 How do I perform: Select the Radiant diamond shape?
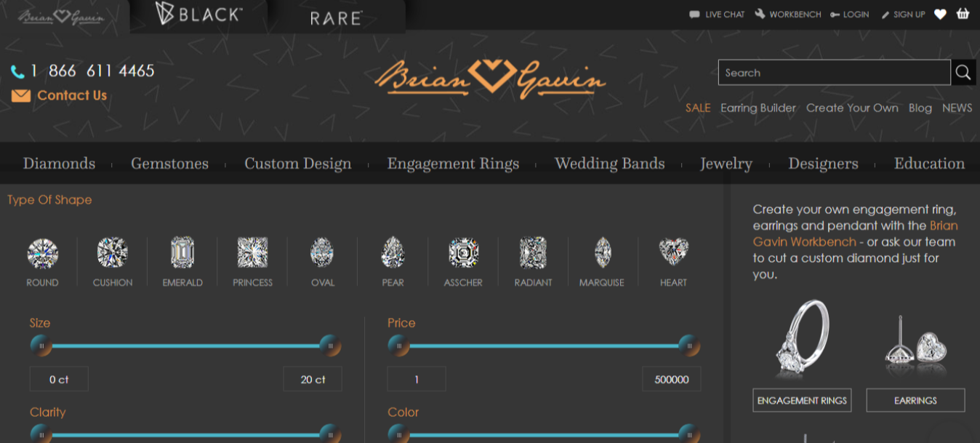(x=533, y=262)
